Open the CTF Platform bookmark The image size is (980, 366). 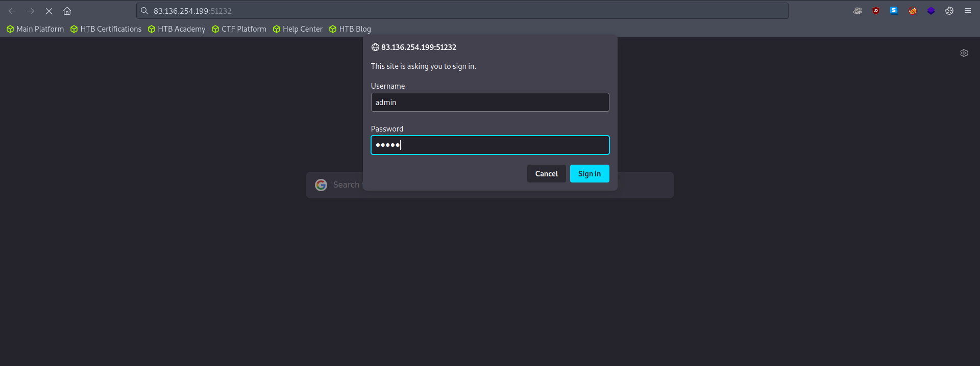tap(239, 29)
